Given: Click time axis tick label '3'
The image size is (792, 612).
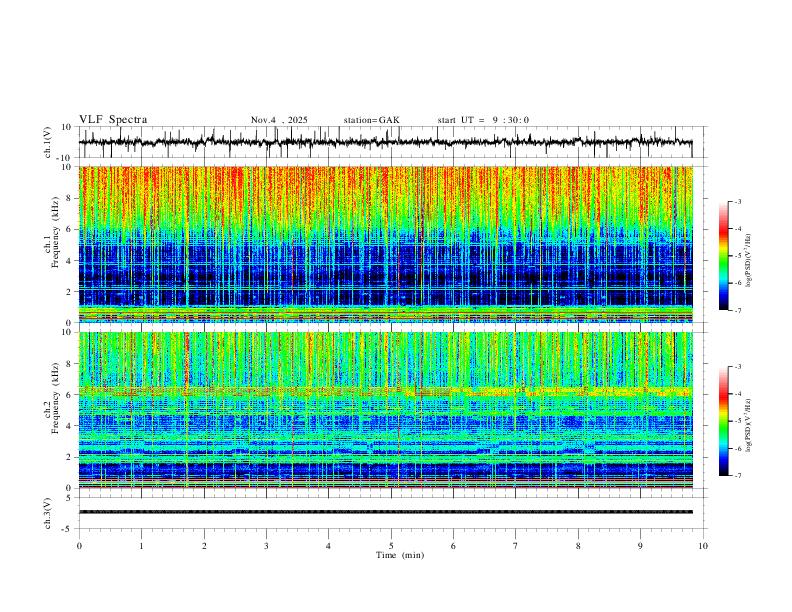Looking at the screenshot, I should tap(266, 546).
